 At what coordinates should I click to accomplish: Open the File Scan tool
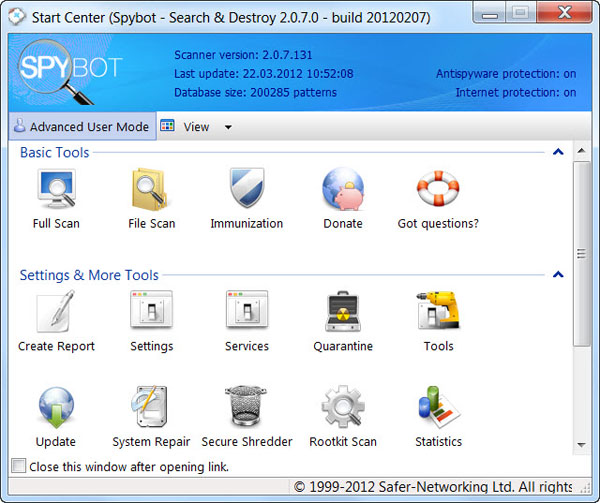[152, 190]
